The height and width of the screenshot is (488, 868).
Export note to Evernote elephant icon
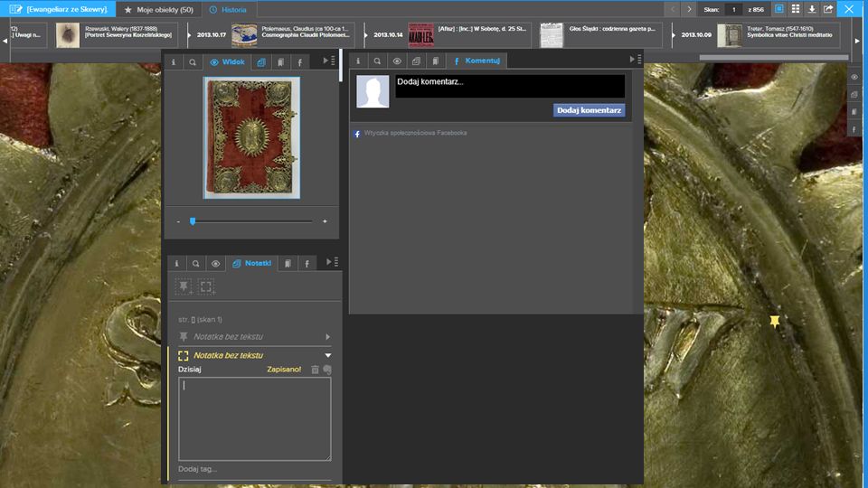click(x=327, y=369)
